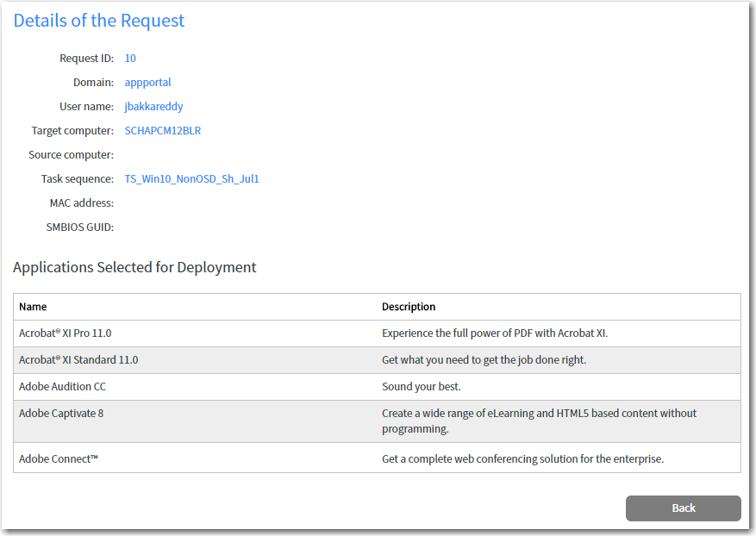756x536 pixels.
Task: Click the Applications Selected for Deployment heading
Action: pos(134,267)
